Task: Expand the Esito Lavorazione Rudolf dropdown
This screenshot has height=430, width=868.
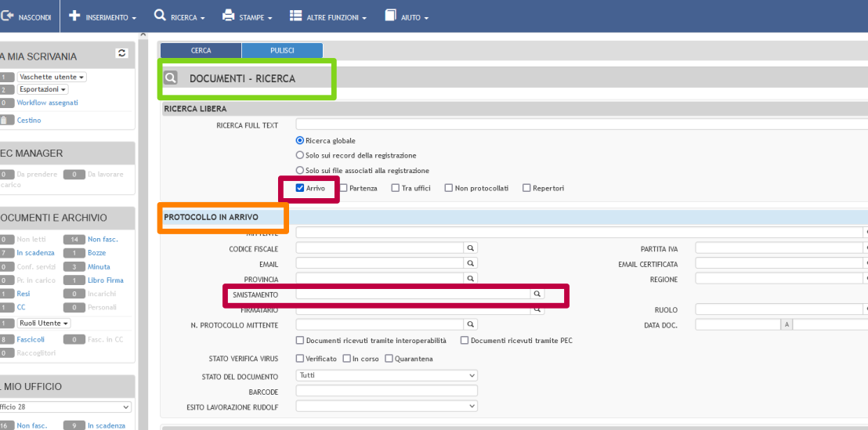Action: click(x=386, y=406)
